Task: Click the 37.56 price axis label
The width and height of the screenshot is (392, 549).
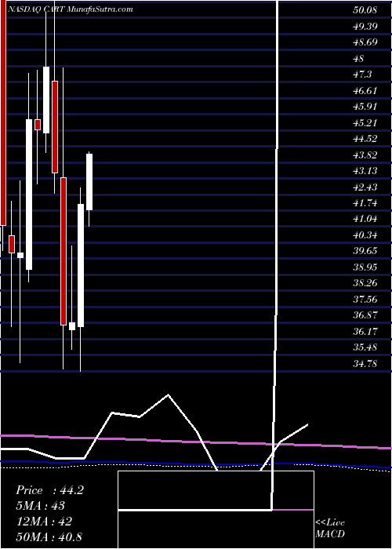Action: tap(365, 299)
